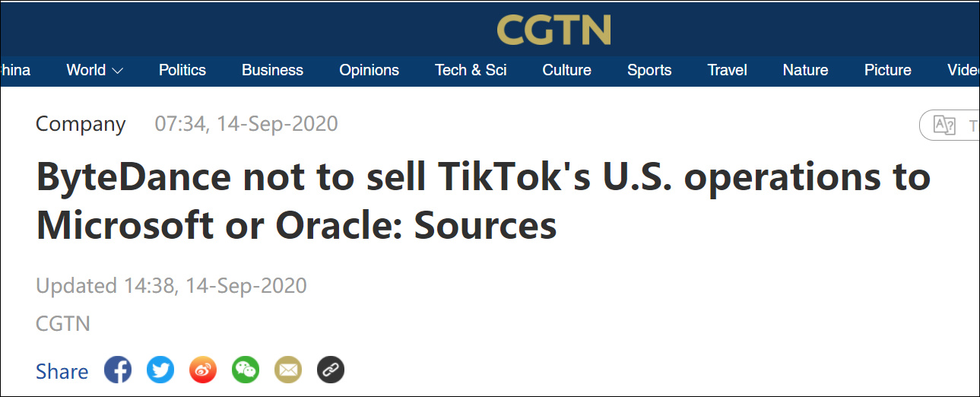Share article on Facebook
The image size is (980, 397).
pos(118,370)
